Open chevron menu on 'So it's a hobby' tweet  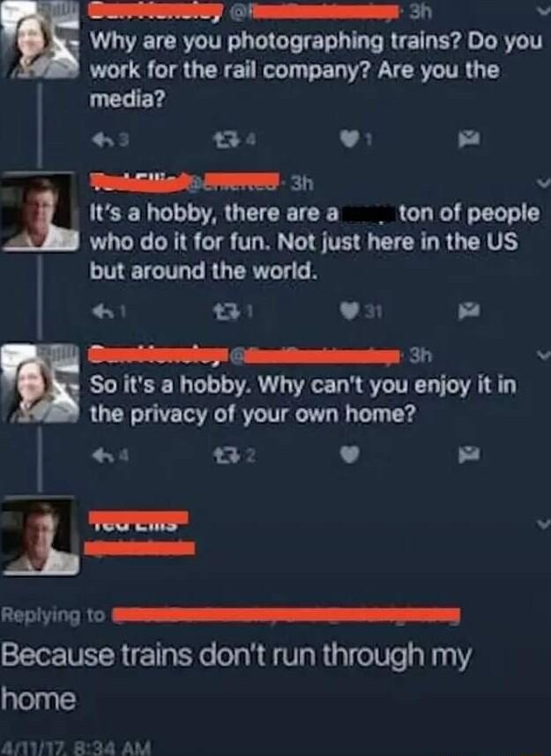tap(544, 355)
